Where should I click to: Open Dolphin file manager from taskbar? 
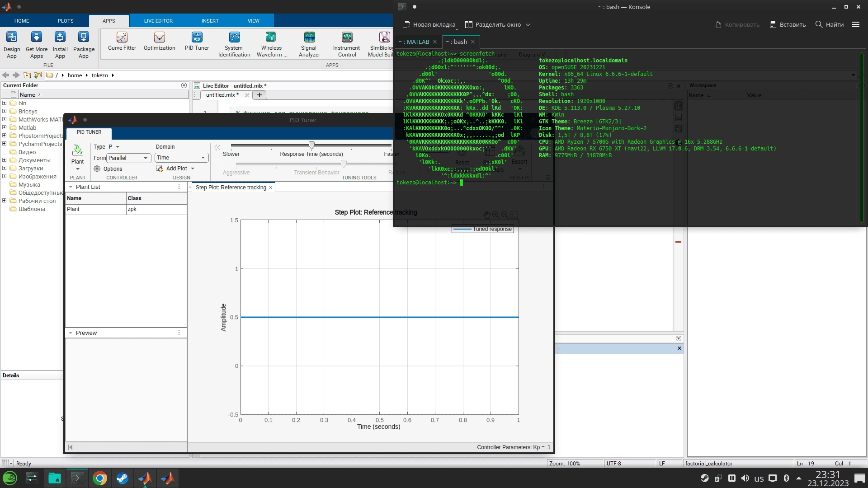coord(55,478)
